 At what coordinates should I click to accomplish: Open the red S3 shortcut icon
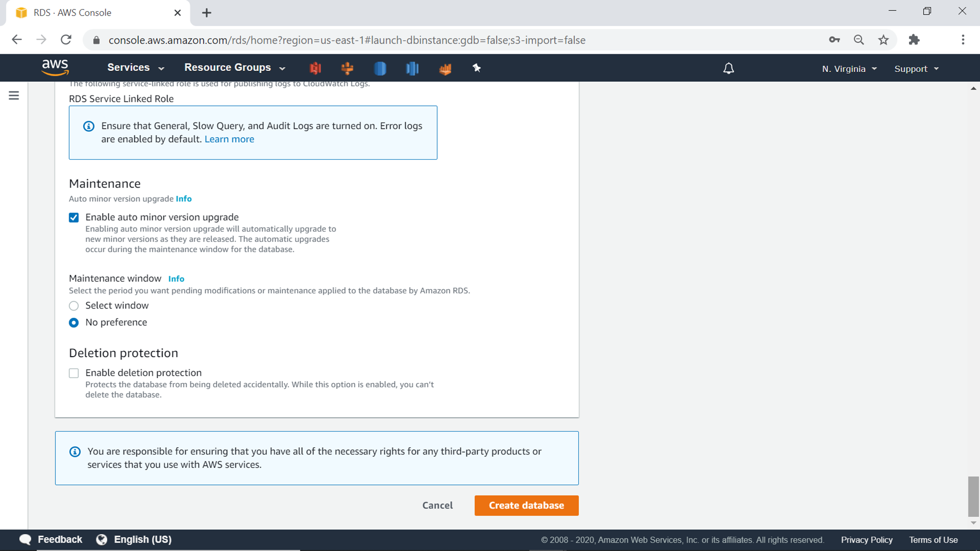click(x=315, y=68)
